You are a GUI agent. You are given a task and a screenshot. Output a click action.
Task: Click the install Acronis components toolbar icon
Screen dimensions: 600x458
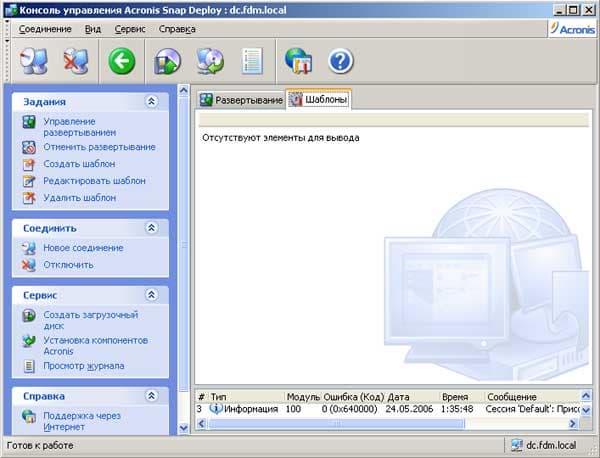[210, 61]
